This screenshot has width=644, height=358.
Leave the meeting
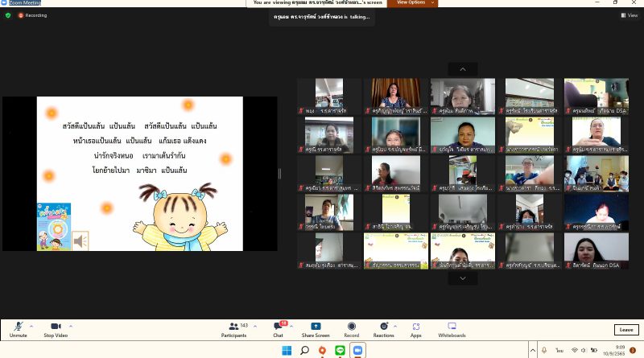pyautogui.click(x=626, y=330)
